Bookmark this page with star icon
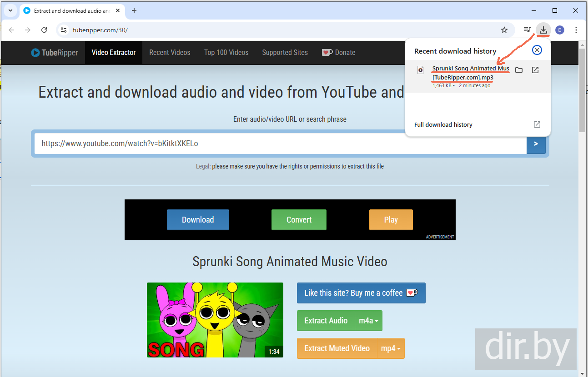 click(504, 30)
